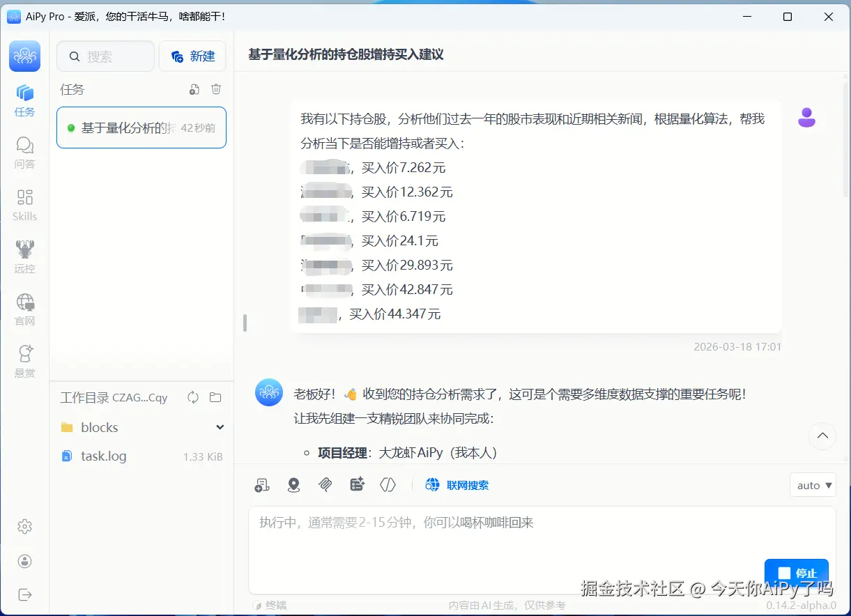Click the version text 0.14.2-alpha.0
The width and height of the screenshot is (851, 616).
click(x=802, y=606)
